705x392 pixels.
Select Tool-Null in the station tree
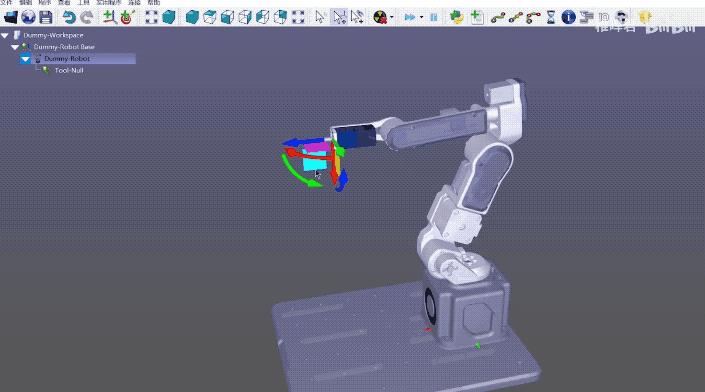pos(69,70)
